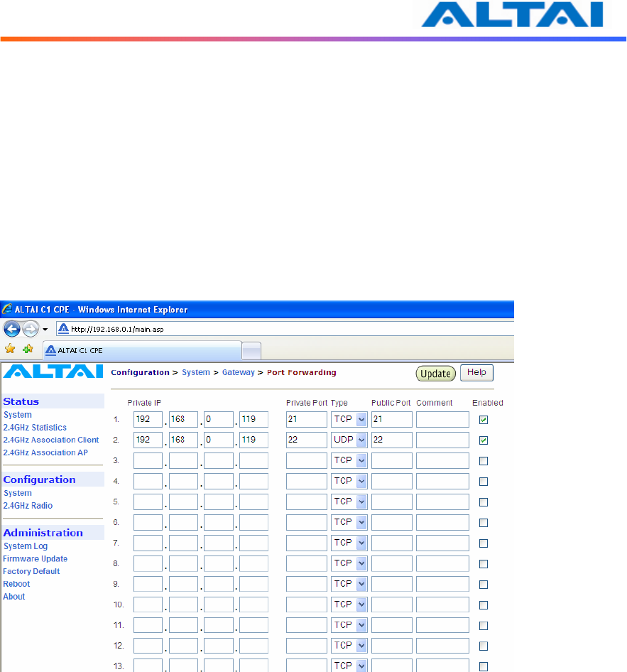The width and height of the screenshot is (627, 672).
Task: Open the Type dropdown for rule 7
Action: [x=349, y=543]
